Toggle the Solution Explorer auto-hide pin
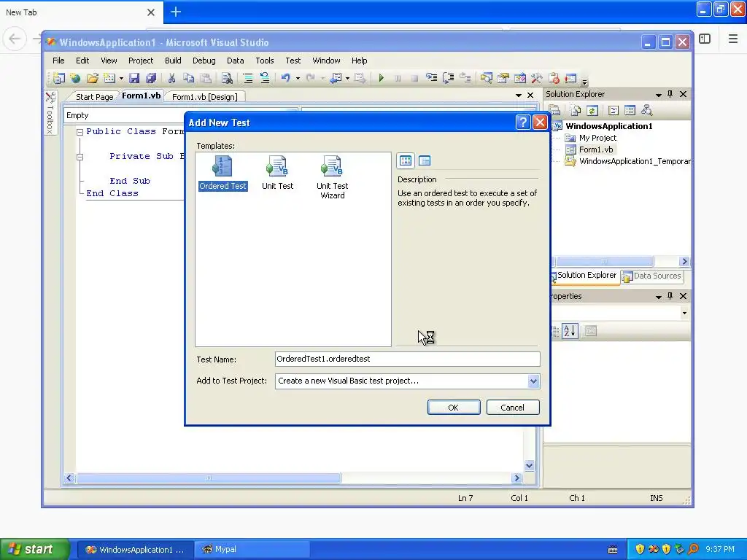This screenshot has width=747, height=560. tap(670, 94)
